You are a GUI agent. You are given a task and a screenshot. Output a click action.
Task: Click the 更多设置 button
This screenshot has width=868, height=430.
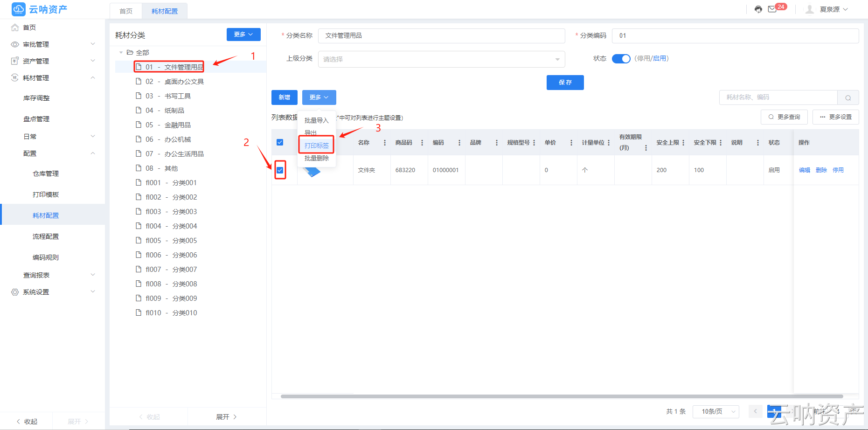[x=836, y=117]
